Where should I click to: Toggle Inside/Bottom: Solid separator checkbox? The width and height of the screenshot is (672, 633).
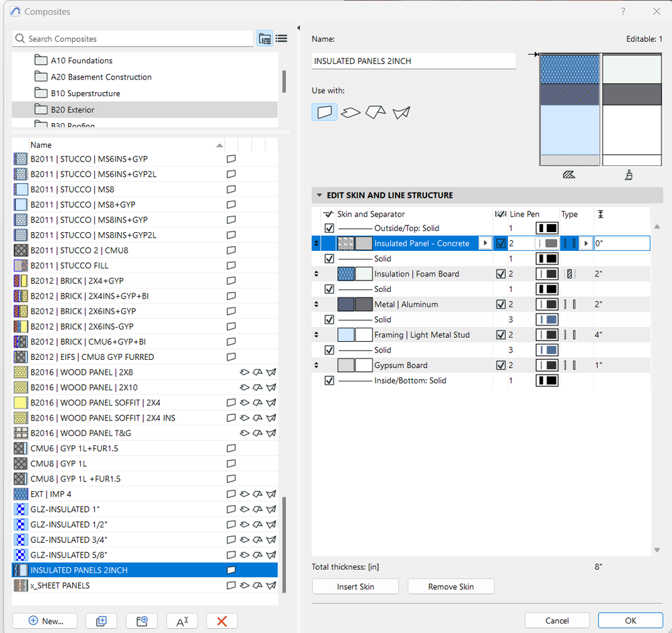click(329, 381)
